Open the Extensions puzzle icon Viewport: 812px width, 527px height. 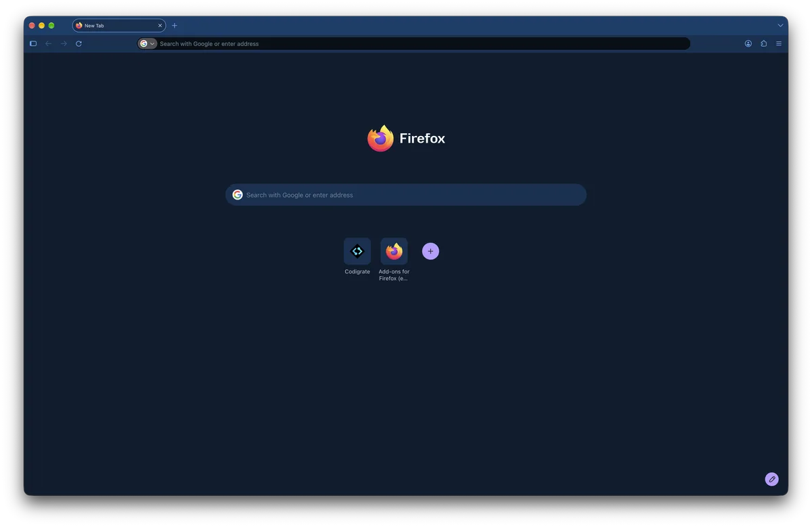coord(763,43)
